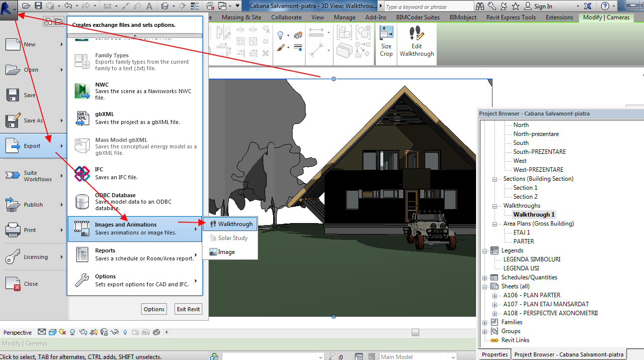644x360 pixels.
Task: Click the Options button at menu bottom
Action: coord(154,309)
